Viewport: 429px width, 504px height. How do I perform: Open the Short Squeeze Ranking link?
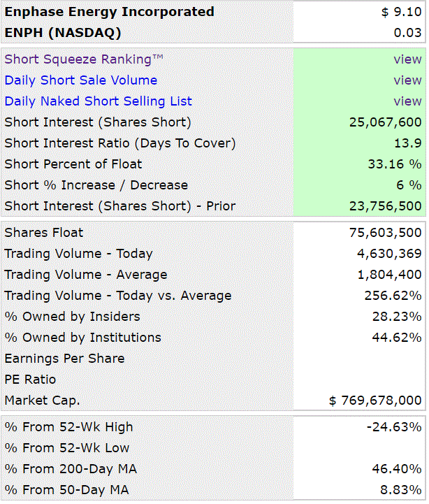(x=84, y=59)
